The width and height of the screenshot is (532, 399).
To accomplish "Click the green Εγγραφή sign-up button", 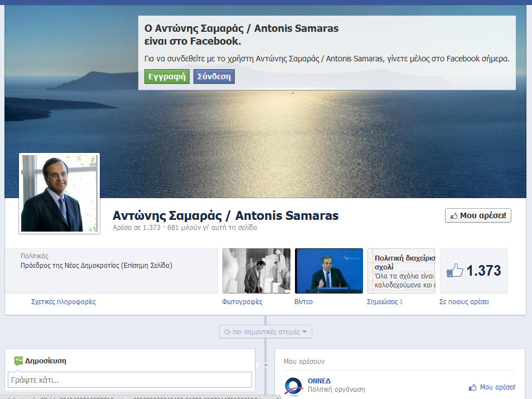I will coord(167,76).
